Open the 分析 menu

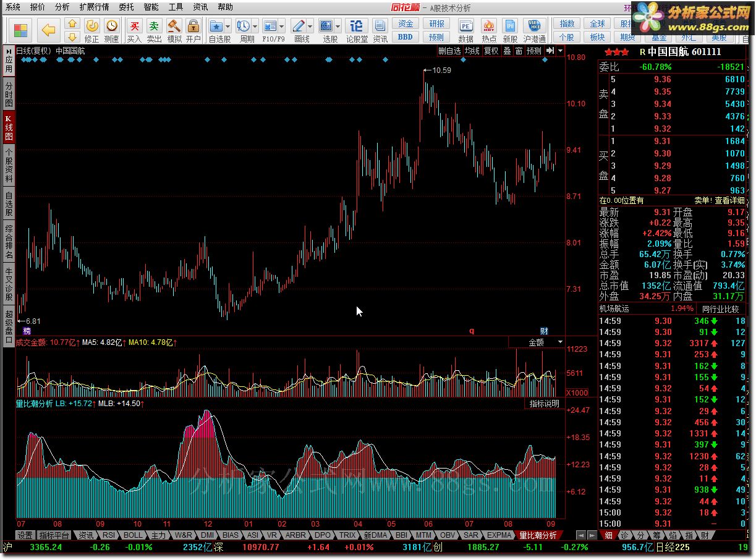click(x=62, y=7)
